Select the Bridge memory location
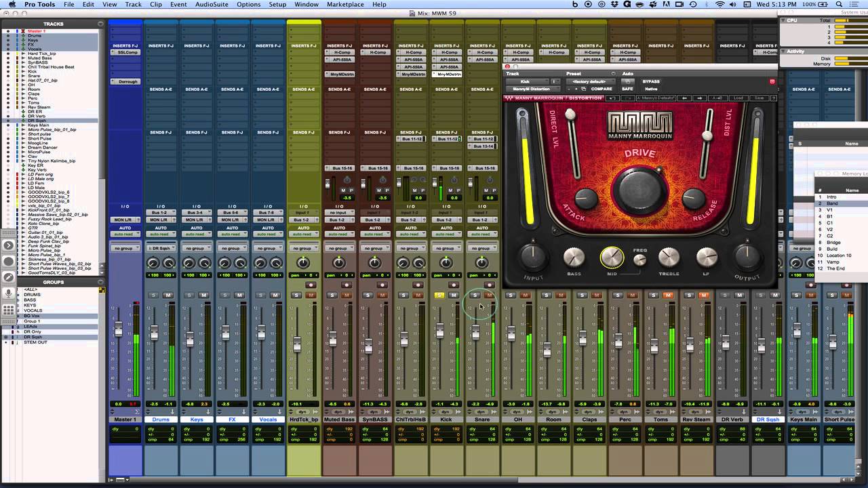Image resolution: width=868 pixels, height=488 pixels. tap(833, 243)
